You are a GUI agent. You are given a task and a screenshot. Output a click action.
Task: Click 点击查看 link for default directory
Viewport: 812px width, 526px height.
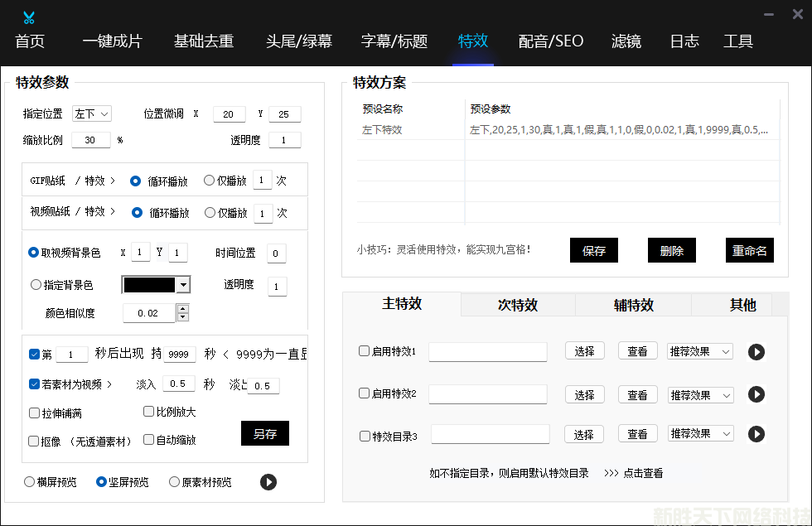[x=643, y=474]
